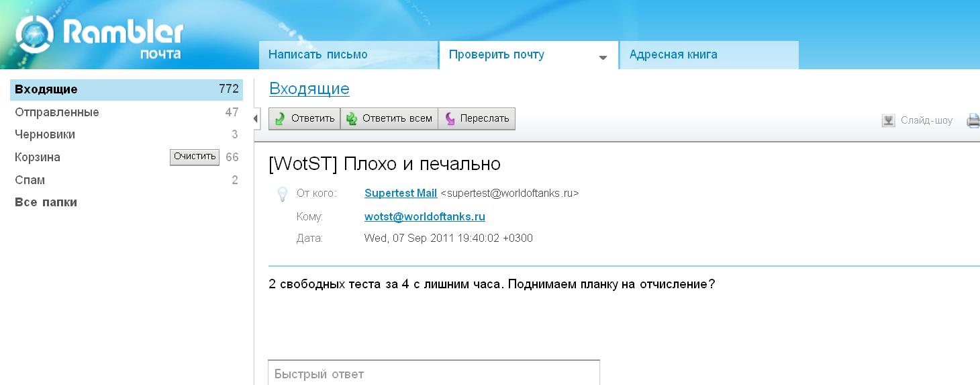The image size is (980, 385).
Task: Show Все папки in the sidebar
Action: [x=46, y=202]
